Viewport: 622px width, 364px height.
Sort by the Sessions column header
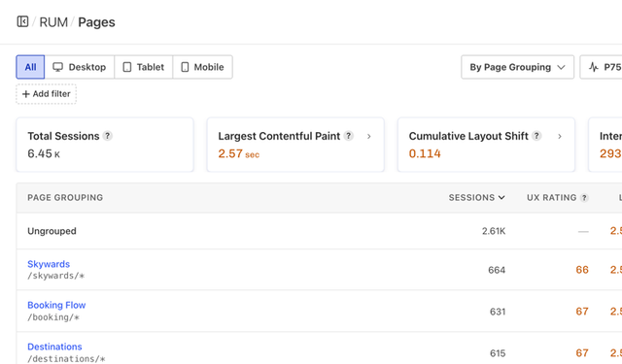pyautogui.click(x=476, y=197)
